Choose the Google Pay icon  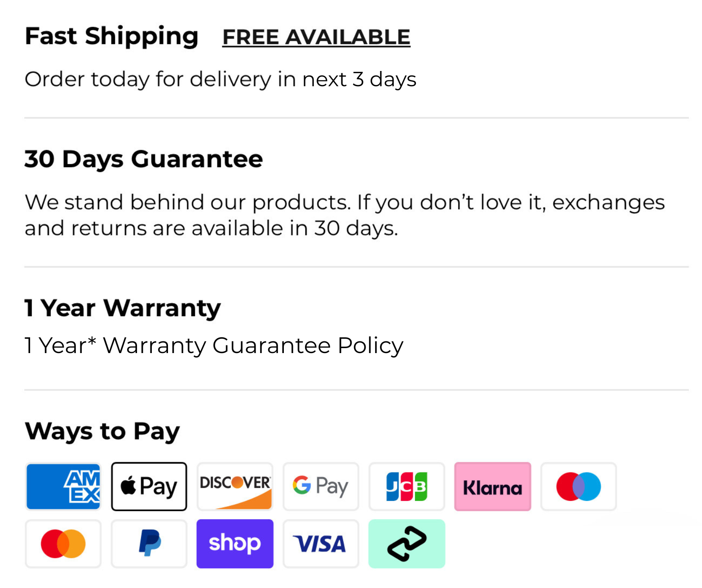tap(321, 486)
